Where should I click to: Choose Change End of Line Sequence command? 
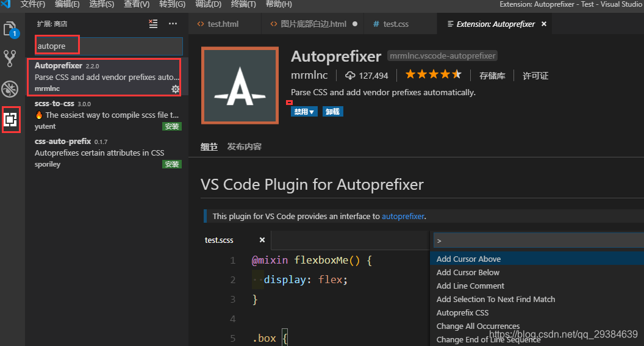(537, 340)
